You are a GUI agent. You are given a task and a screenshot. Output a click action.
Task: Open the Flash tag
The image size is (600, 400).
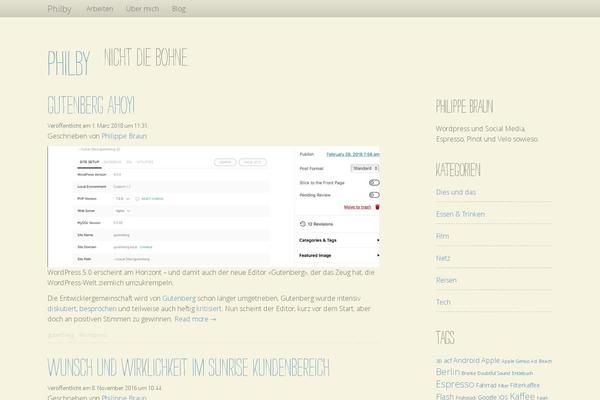coord(445,397)
